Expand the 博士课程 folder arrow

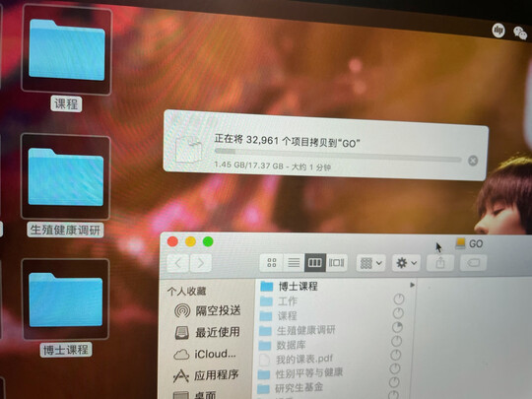[412, 285]
